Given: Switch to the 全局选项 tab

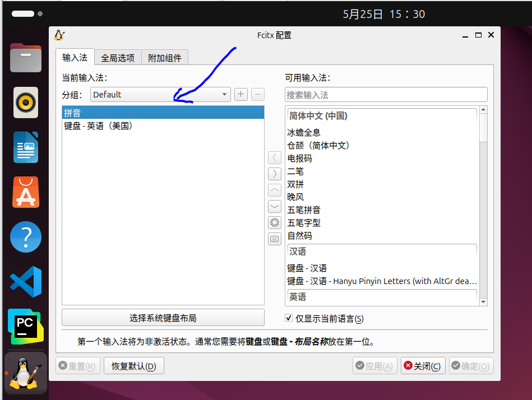Looking at the screenshot, I should (x=118, y=58).
